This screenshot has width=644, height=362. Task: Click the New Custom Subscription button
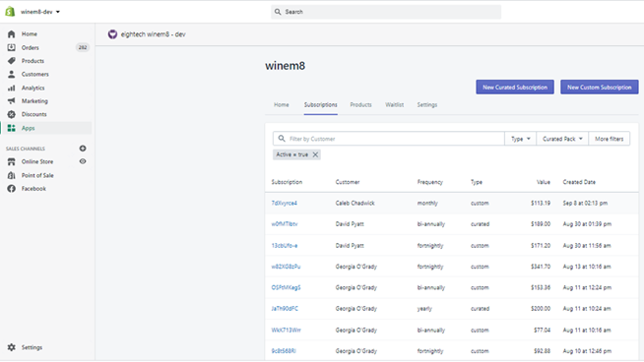click(x=600, y=87)
